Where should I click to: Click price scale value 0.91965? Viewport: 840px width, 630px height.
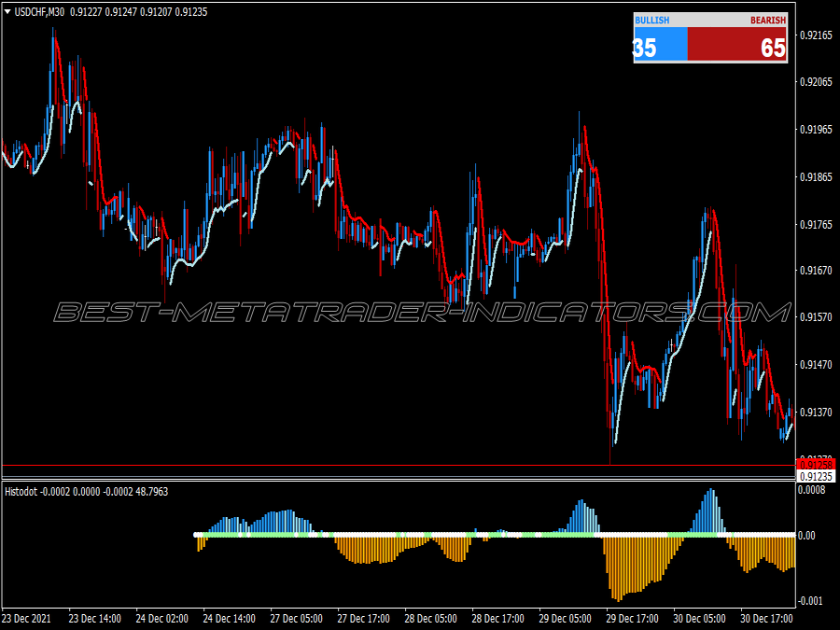817,130
